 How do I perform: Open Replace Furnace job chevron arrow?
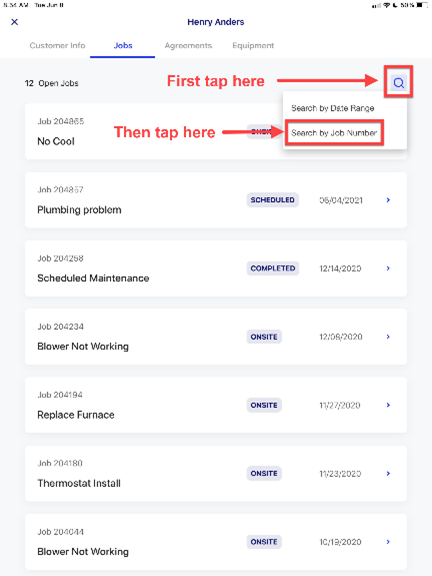[x=388, y=405]
